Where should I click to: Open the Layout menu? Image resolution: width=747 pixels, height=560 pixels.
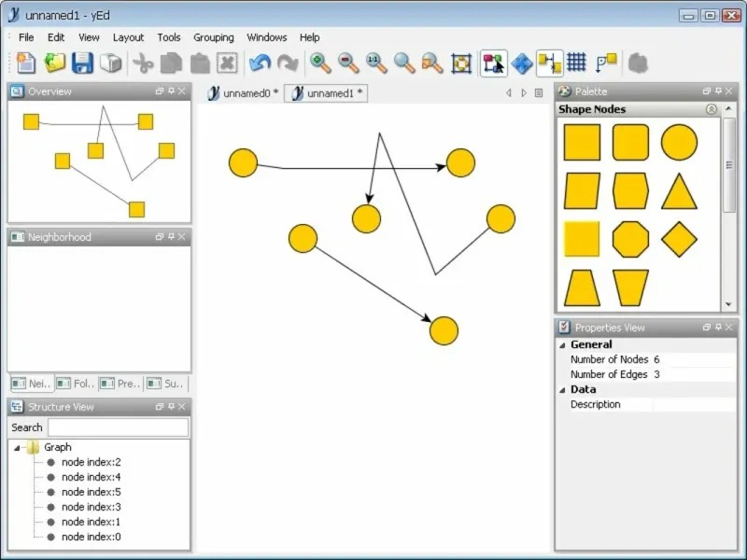[128, 37]
